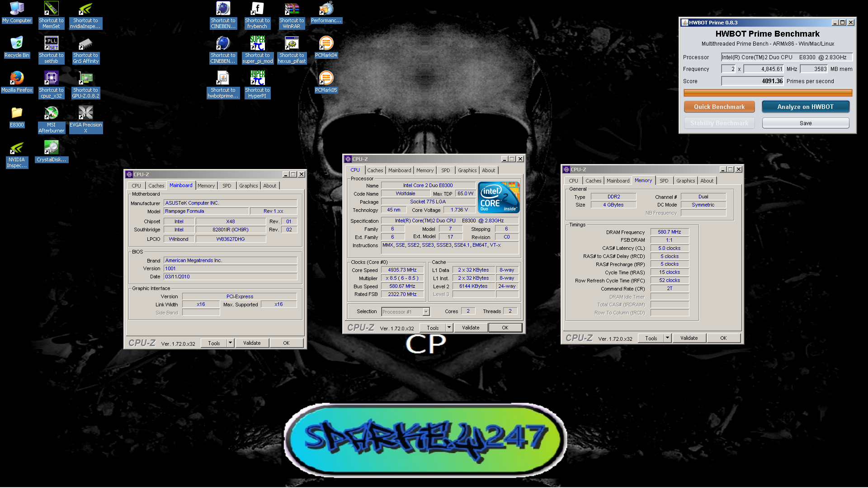
Task: Open About tab in Memory CPU-Z window
Action: click(707, 181)
